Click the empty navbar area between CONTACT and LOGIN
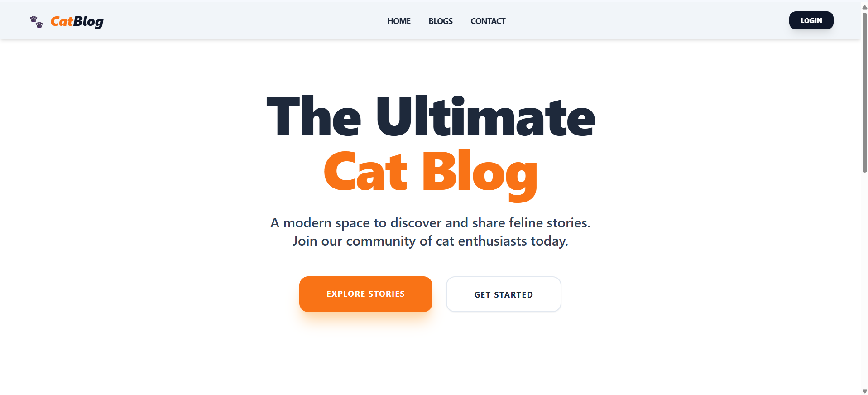This screenshot has width=868, height=395. click(647, 21)
